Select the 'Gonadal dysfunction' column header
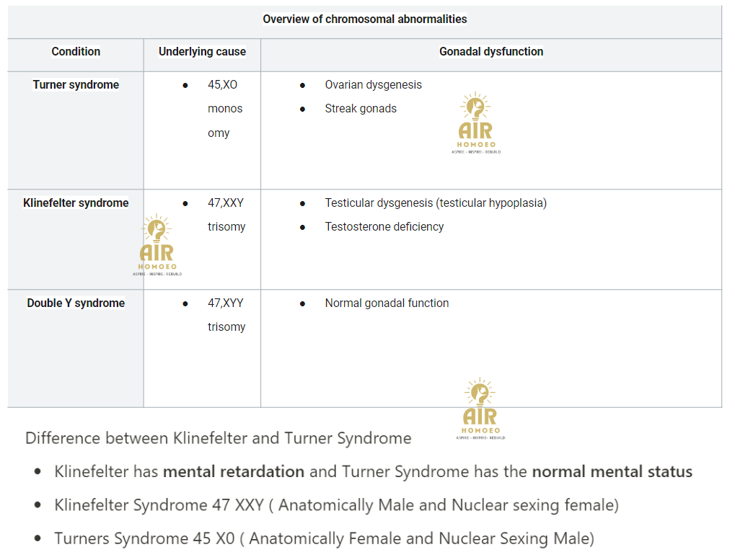Screen dimensions: 735x560 (491, 51)
